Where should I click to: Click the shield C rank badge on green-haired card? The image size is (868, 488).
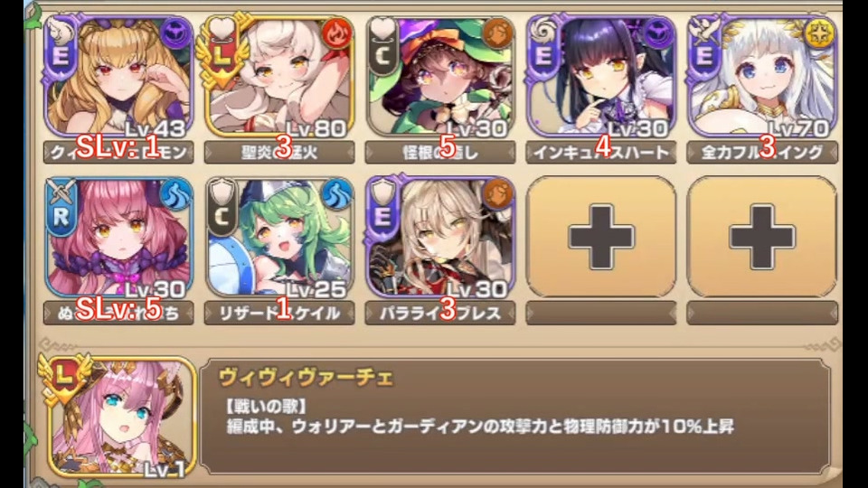(222, 207)
